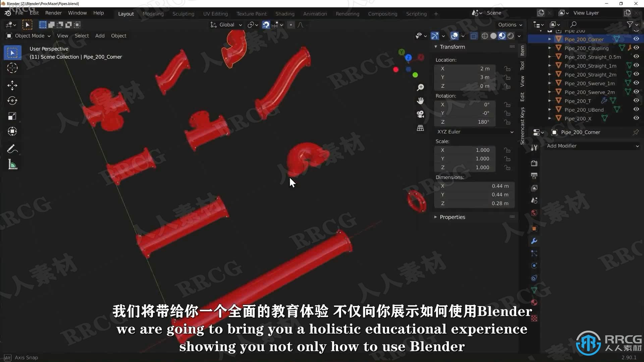Select the Transform tool

point(12,131)
